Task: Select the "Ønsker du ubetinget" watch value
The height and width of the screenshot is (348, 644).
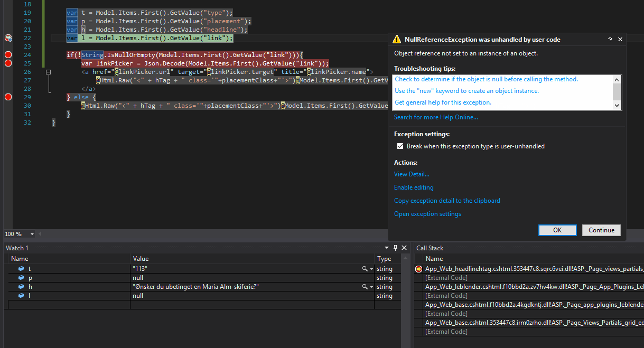Action: 196,287
